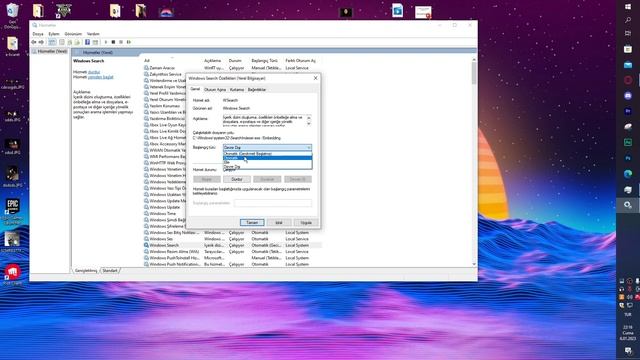
Task: Click the Başlangıç parametreleri input field
Action: (x=273, y=203)
